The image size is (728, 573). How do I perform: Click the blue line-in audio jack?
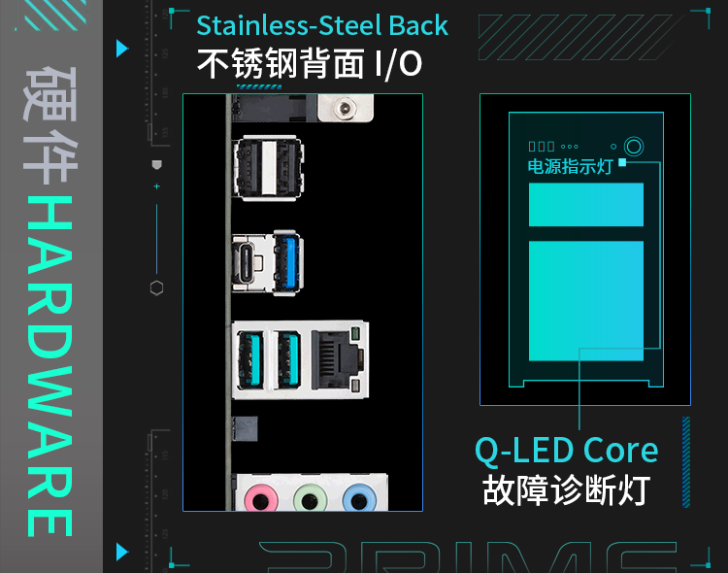(x=359, y=498)
